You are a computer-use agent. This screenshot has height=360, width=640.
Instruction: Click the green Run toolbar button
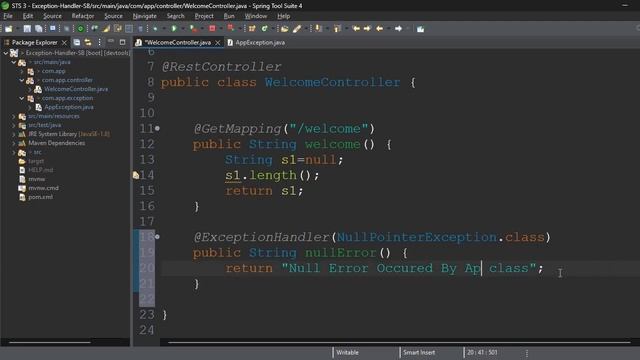coord(174,29)
